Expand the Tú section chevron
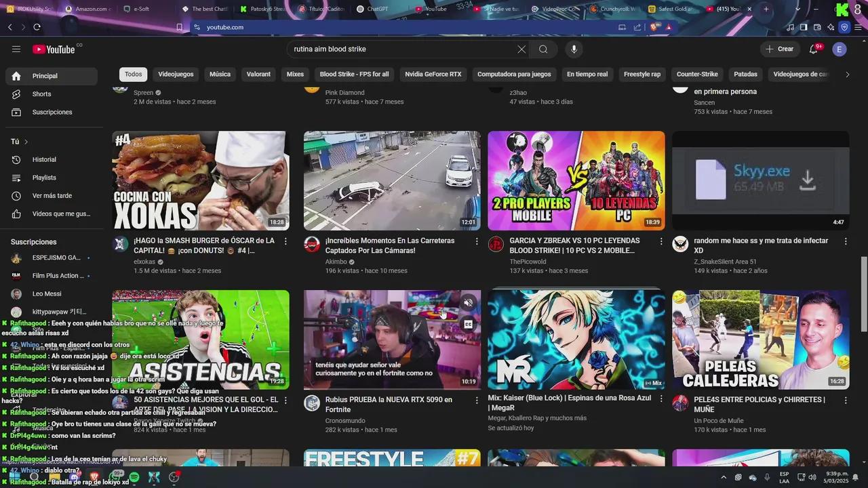 26,142
